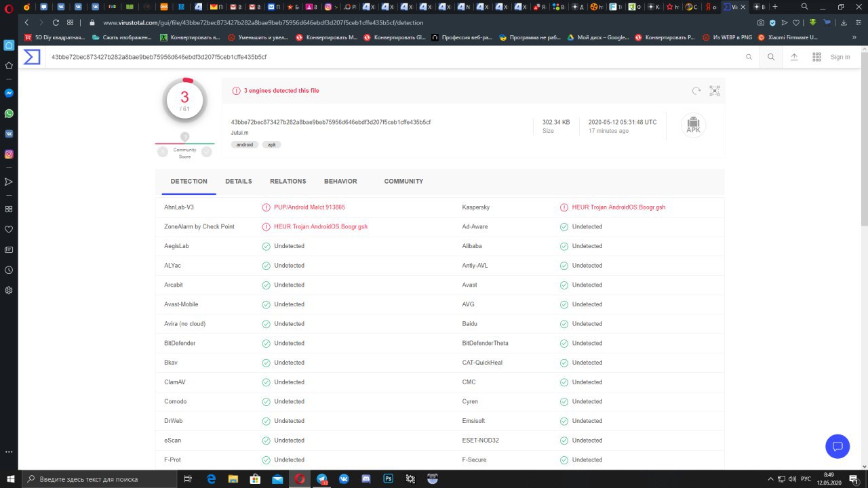Click the apk tag
Viewport: 868px width, 488px height.
click(x=271, y=144)
